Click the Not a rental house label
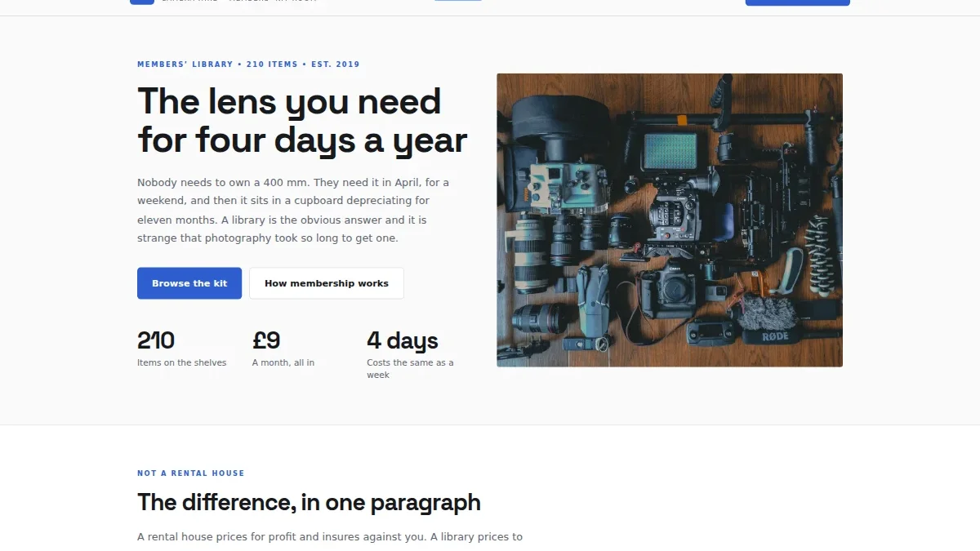 coord(191,473)
